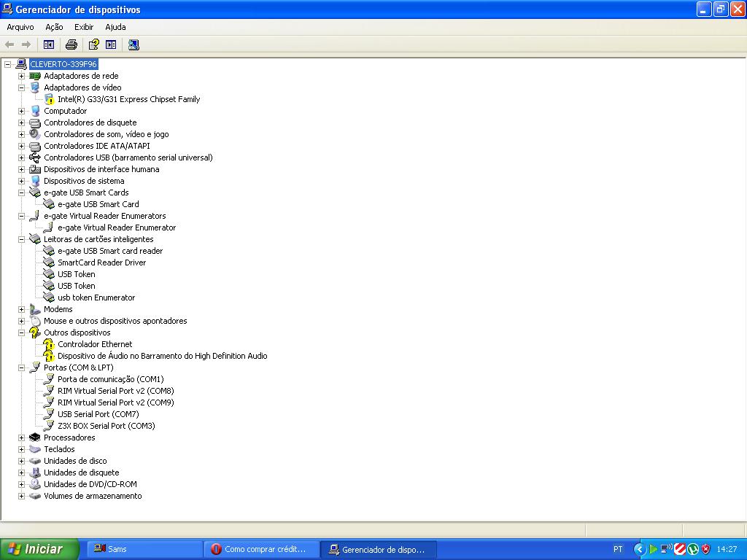Viewport: 747px width, 560px height.
Task: Click the Controladores USB icon
Action: point(35,157)
